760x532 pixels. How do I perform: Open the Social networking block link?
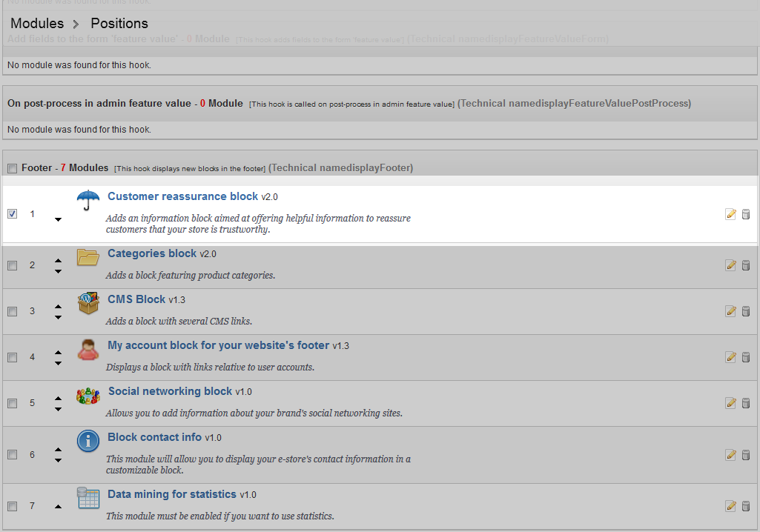tap(170, 391)
